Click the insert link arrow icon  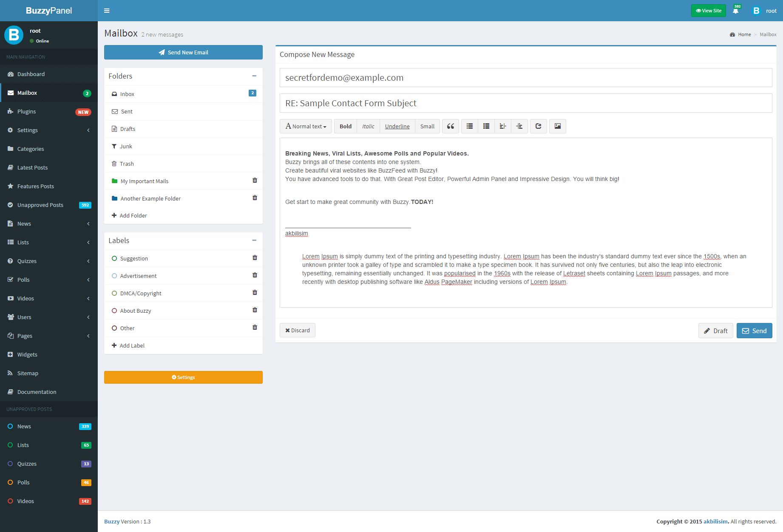point(538,126)
